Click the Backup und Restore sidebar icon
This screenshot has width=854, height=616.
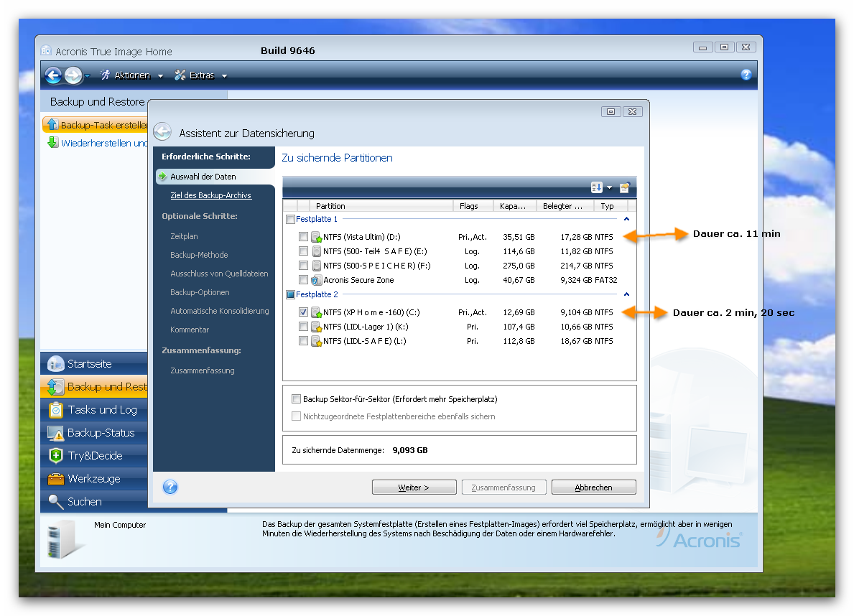pyautogui.click(x=55, y=387)
